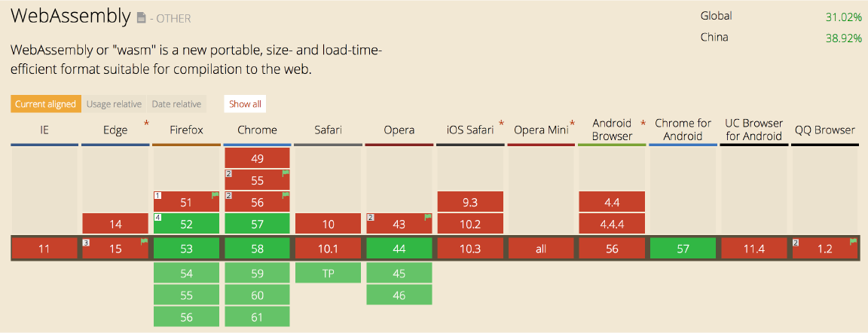
Task: Select the Safari TP version cell
Action: [328, 273]
